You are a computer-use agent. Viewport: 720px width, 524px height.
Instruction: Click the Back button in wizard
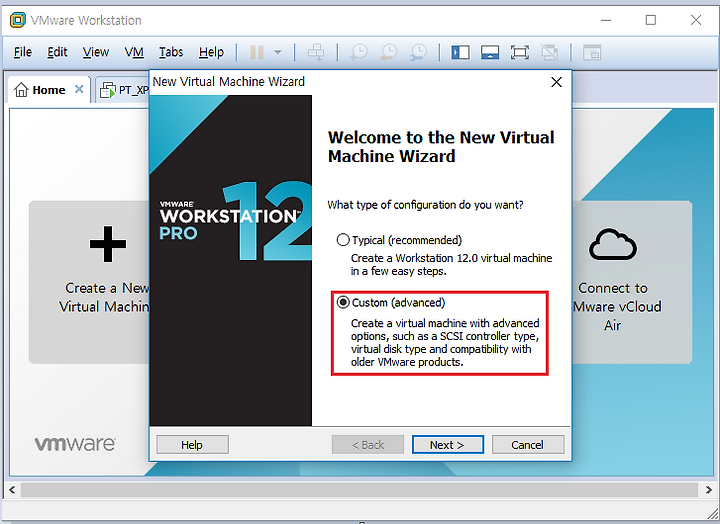[368, 445]
